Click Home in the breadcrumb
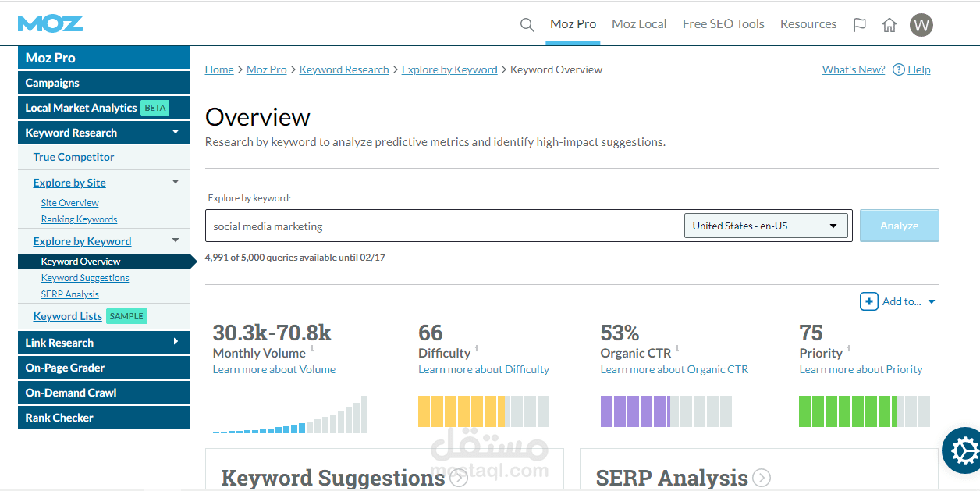 click(x=219, y=69)
